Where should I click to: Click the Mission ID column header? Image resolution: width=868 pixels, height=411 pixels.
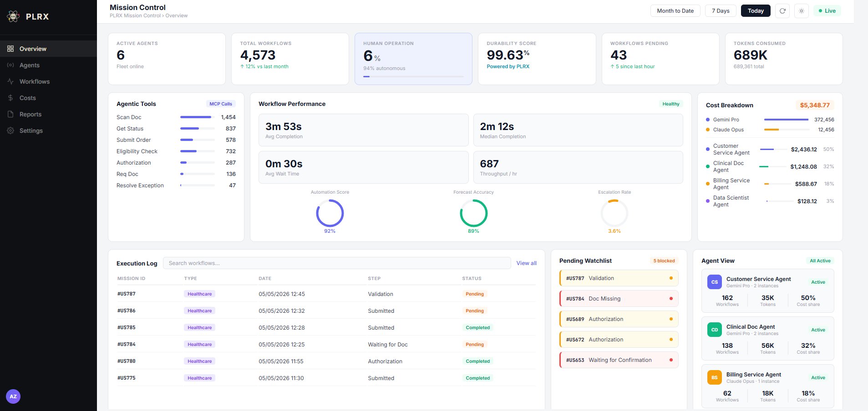click(131, 278)
